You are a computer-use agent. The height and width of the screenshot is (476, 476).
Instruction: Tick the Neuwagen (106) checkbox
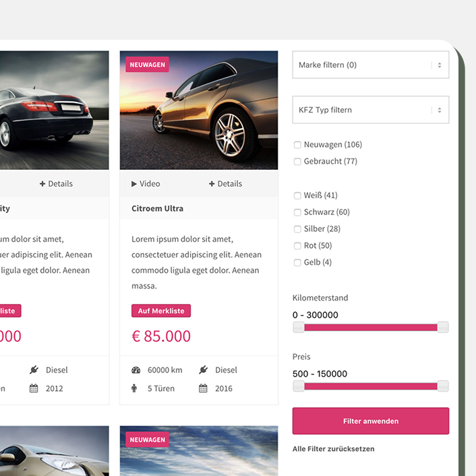(297, 145)
